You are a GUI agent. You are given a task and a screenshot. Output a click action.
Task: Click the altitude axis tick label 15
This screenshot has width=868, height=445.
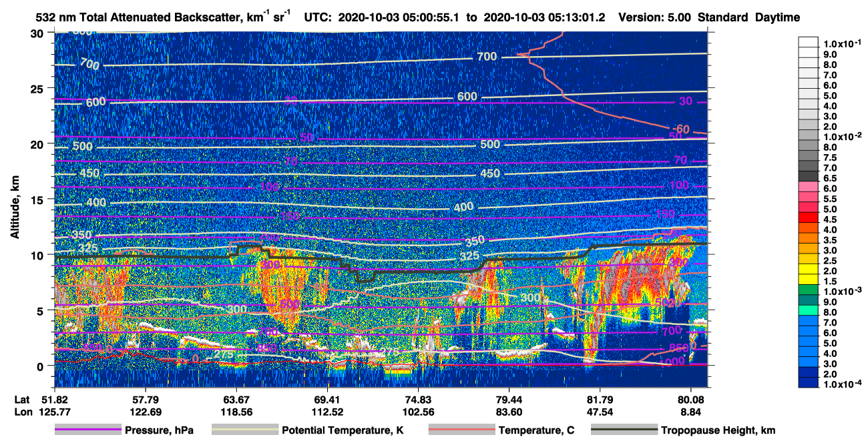point(39,199)
